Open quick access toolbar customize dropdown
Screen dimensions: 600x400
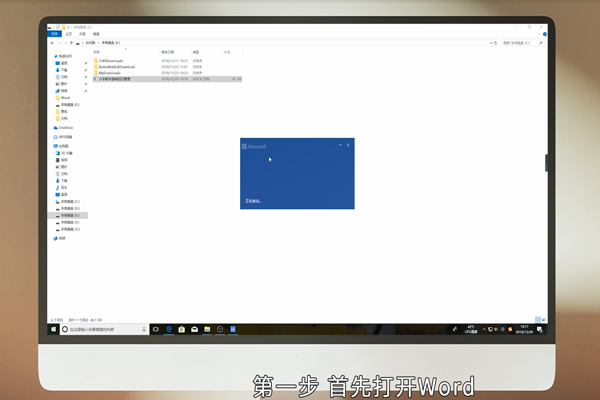[x=68, y=27]
